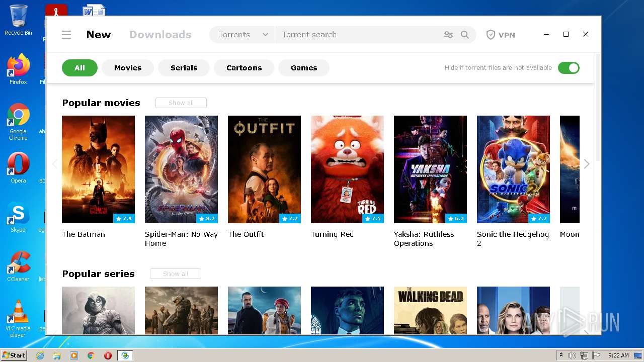Click the title text 'Turning Red'
Viewport: 644px width, 362px height.
[x=332, y=234]
